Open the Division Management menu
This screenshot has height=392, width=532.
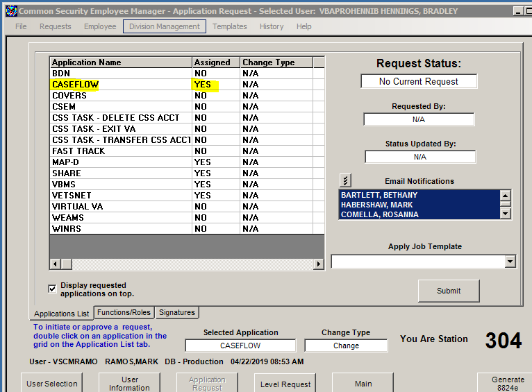click(165, 26)
